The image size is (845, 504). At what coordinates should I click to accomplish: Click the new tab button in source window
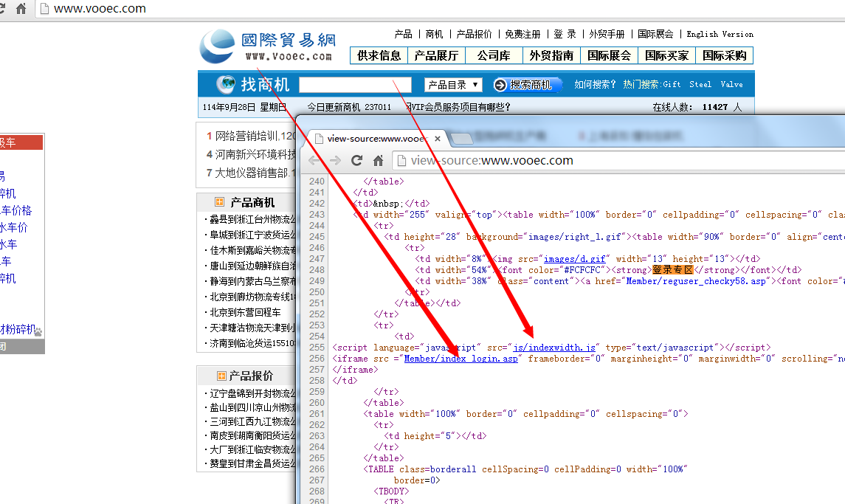click(461, 138)
